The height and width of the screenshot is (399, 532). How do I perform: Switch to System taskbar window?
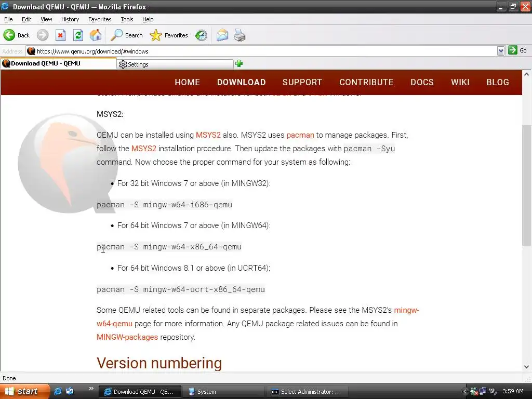pyautogui.click(x=223, y=392)
